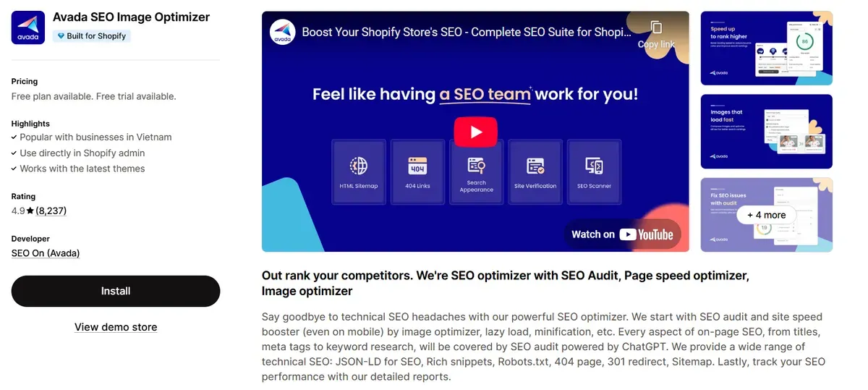Click the Avada app logo icon
868x390 pixels.
(x=28, y=27)
